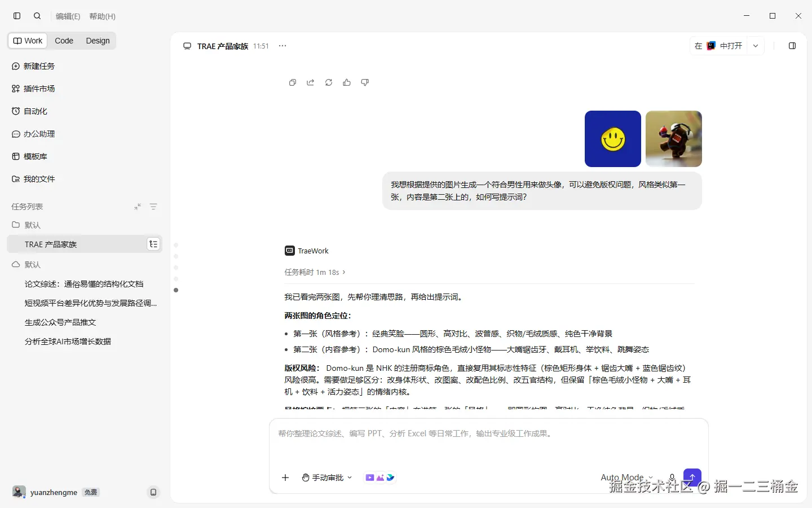Open the 模板库 template library
The width and height of the screenshot is (812, 508).
click(85, 156)
